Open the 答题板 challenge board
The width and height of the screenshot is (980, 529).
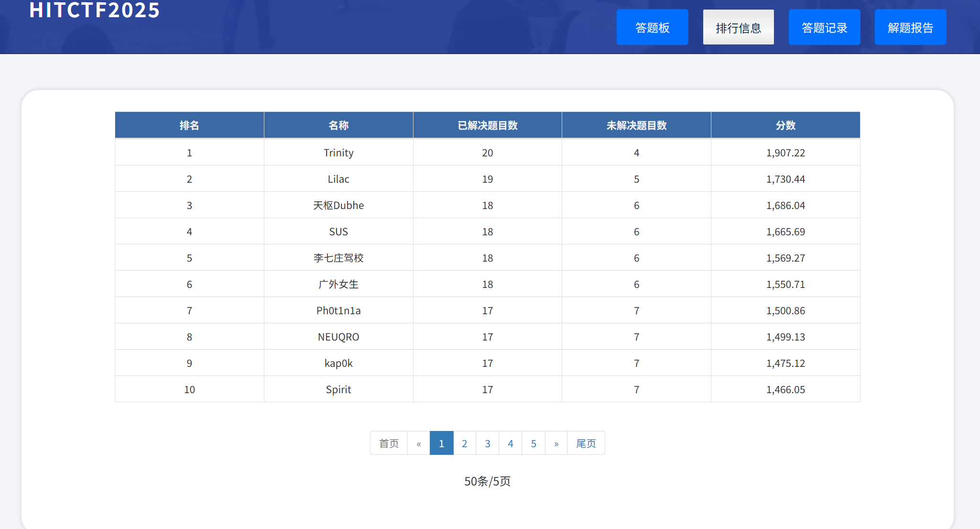tap(652, 27)
